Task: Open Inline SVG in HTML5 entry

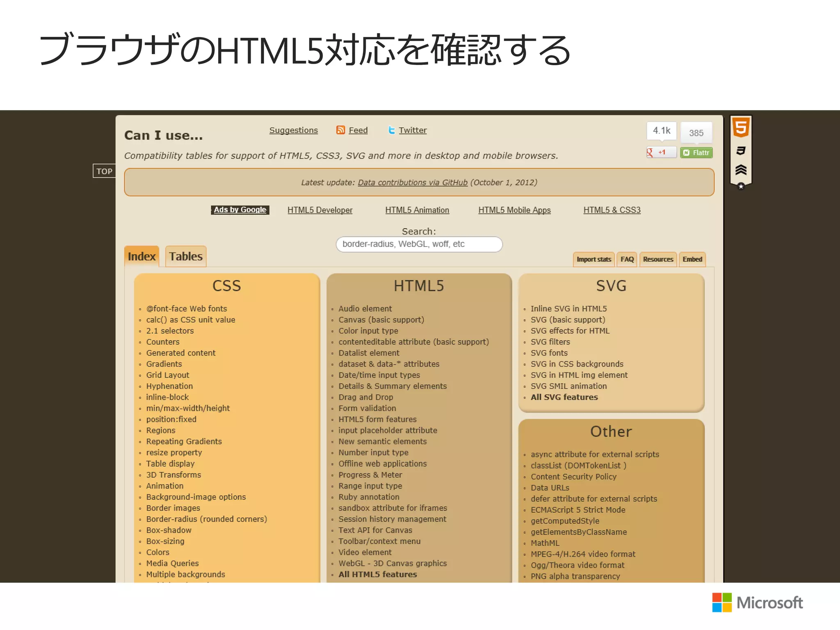Action: [568, 308]
